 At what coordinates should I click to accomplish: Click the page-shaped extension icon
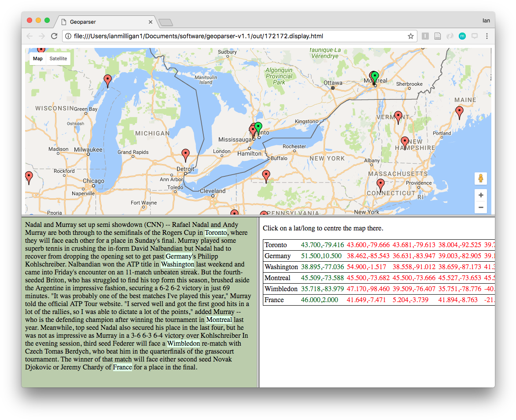click(437, 36)
